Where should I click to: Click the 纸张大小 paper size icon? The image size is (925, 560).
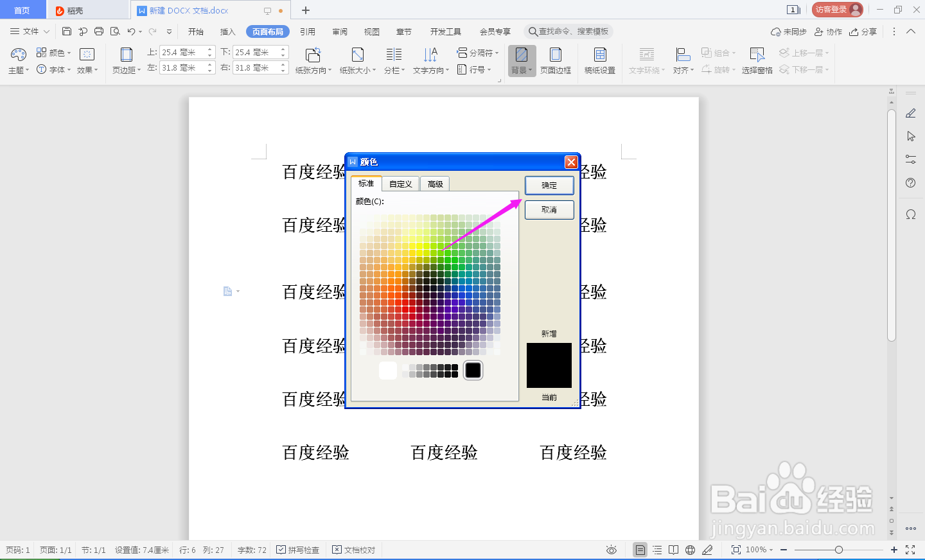click(x=358, y=55)
